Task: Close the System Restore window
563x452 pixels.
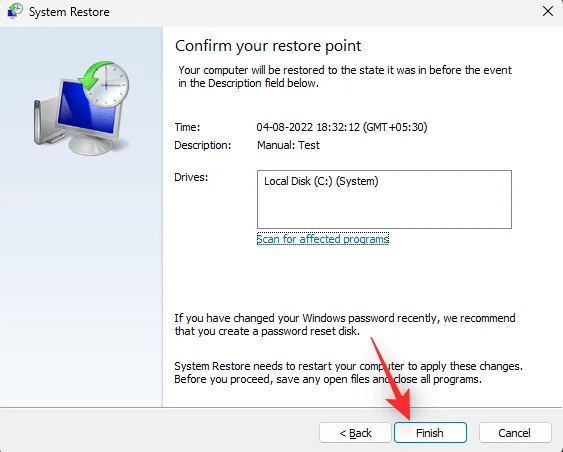Action: [x=548, y=11]
